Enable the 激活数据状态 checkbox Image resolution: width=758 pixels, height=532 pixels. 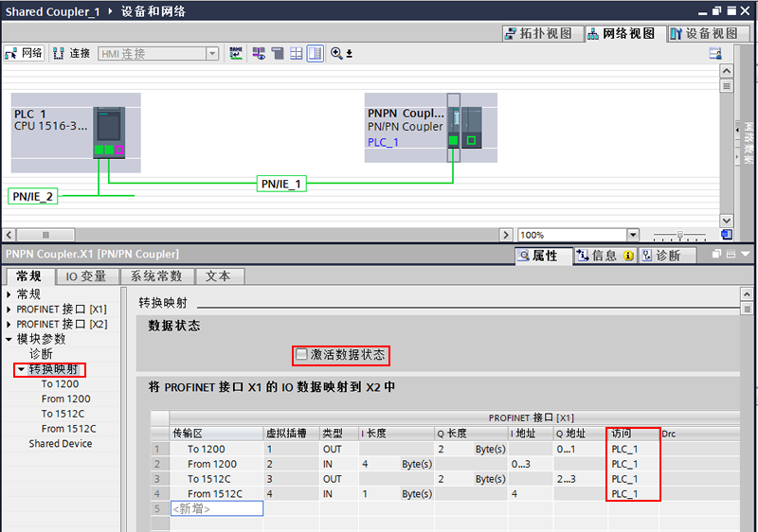tap(301, 354)
